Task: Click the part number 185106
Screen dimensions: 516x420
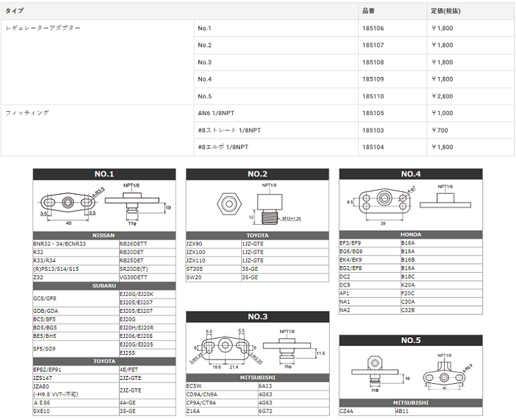Action: pyautogui.click(x=373, y=28)
